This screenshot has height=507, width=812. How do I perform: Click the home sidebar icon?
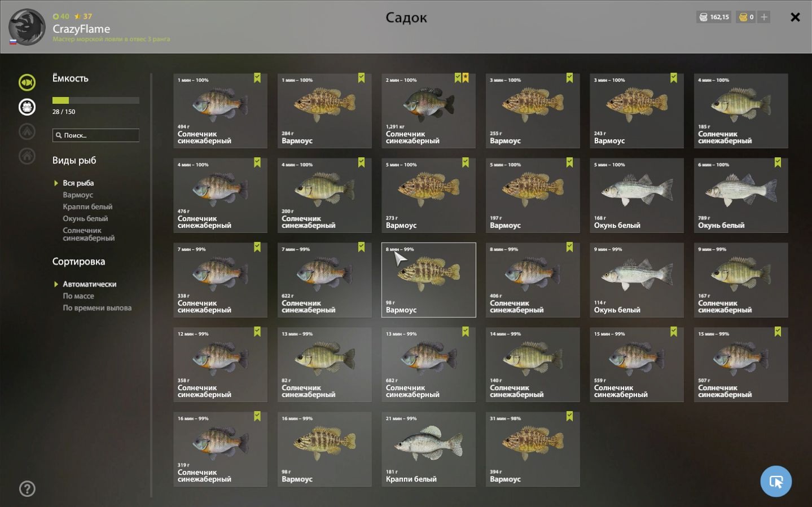pos(27,156)
